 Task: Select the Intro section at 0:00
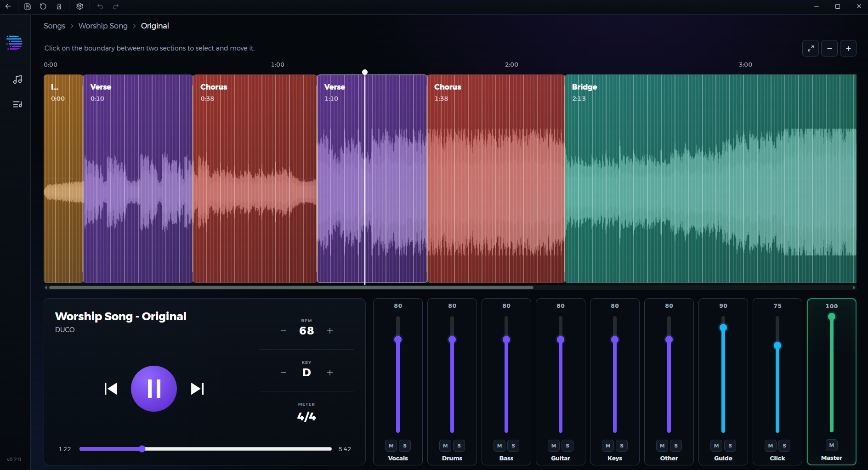63,179
